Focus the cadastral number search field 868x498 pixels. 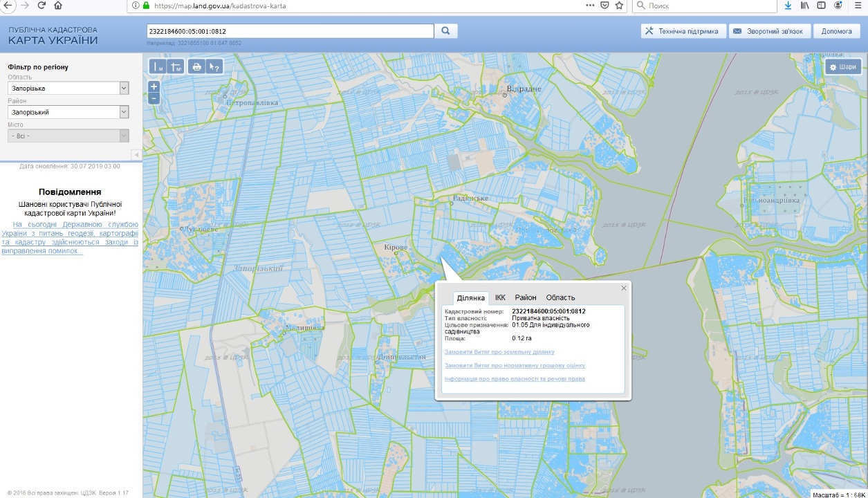point(290,31)
